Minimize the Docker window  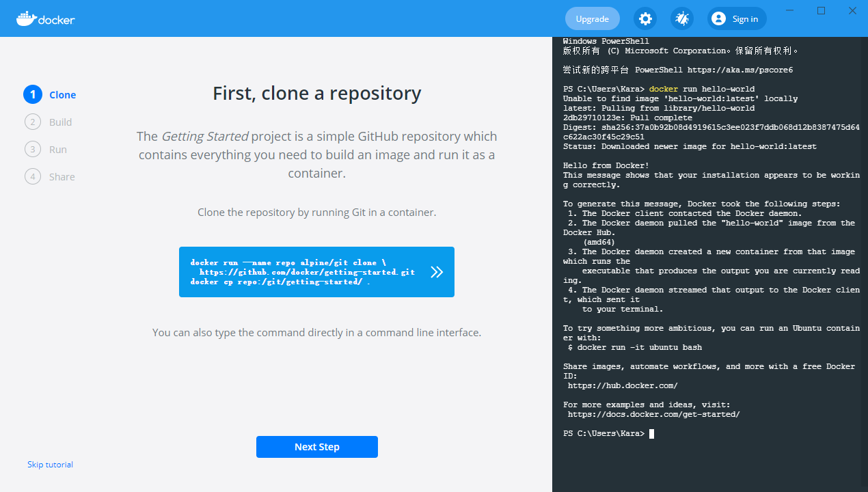click(x=790, y=10)
